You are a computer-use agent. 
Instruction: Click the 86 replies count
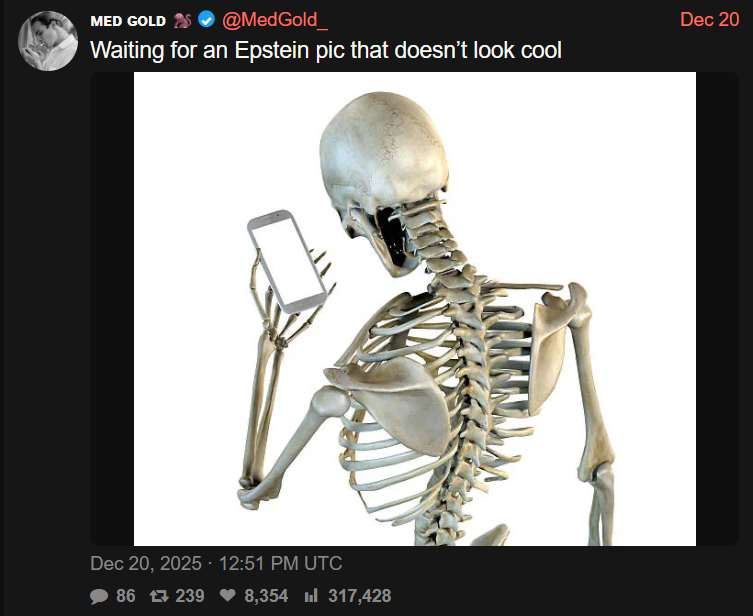coord(126,596)
